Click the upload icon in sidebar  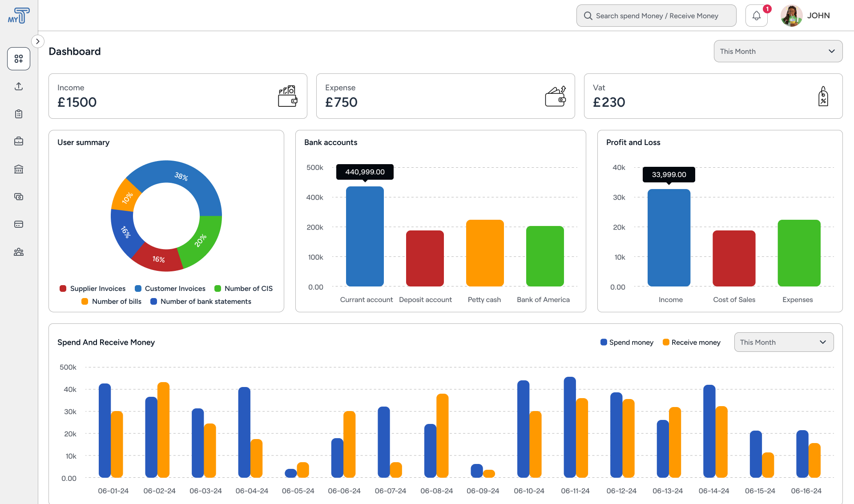click(19, 86)
